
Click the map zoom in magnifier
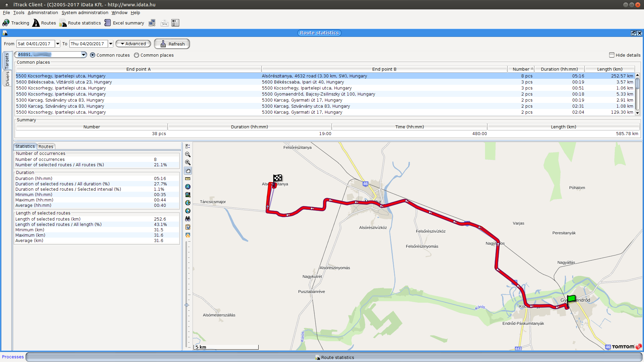(x=188, y=163)
